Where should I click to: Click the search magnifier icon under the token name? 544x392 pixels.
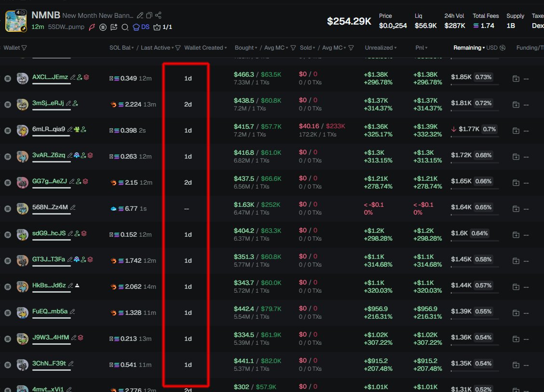125,27
